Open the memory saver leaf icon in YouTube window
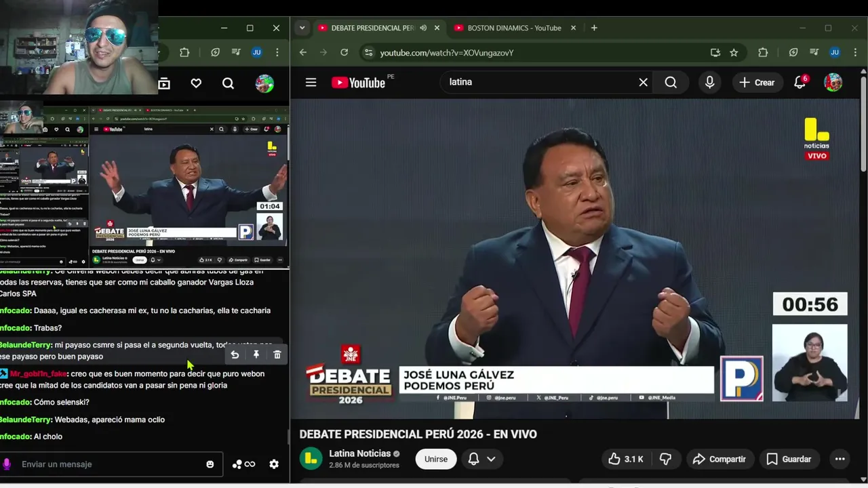The width and height of the screenshot is (868, 488). [x=793, y=52]
